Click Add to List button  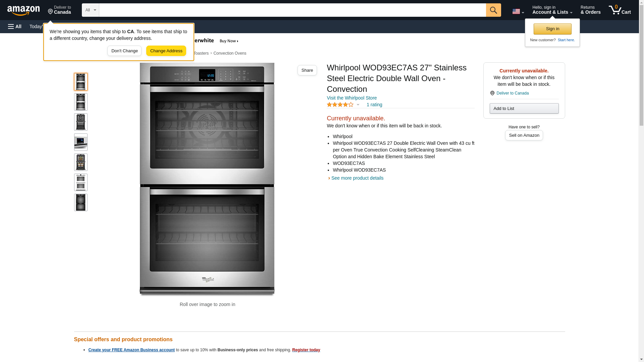click(524, 108)
